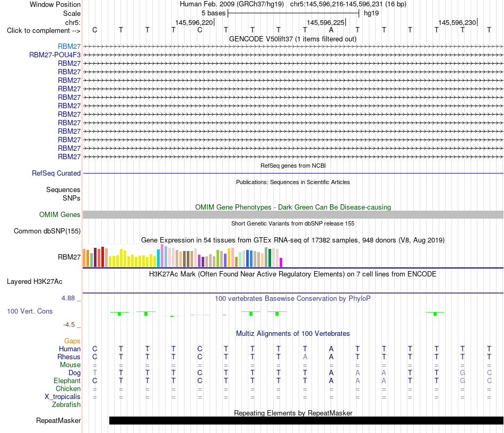The width and height of the screenshot is (504, 433).
Task: Select the Dog alignment row label
Action: coord(75,373)
